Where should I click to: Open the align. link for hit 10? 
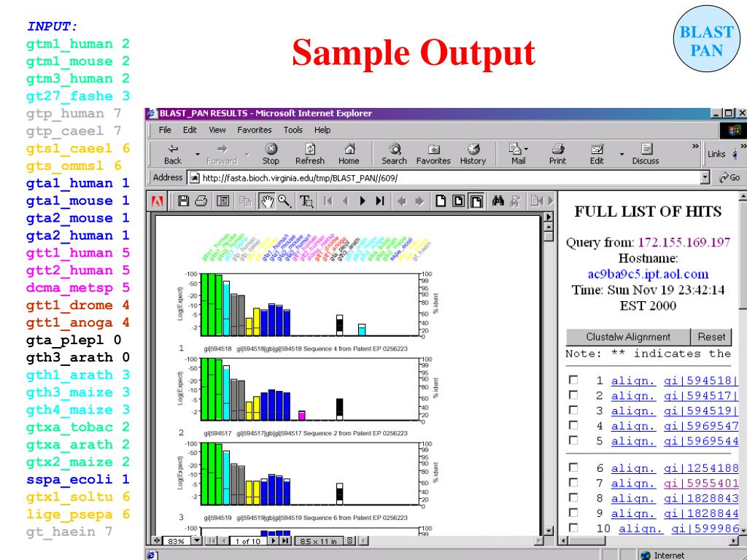pos(640,529)
